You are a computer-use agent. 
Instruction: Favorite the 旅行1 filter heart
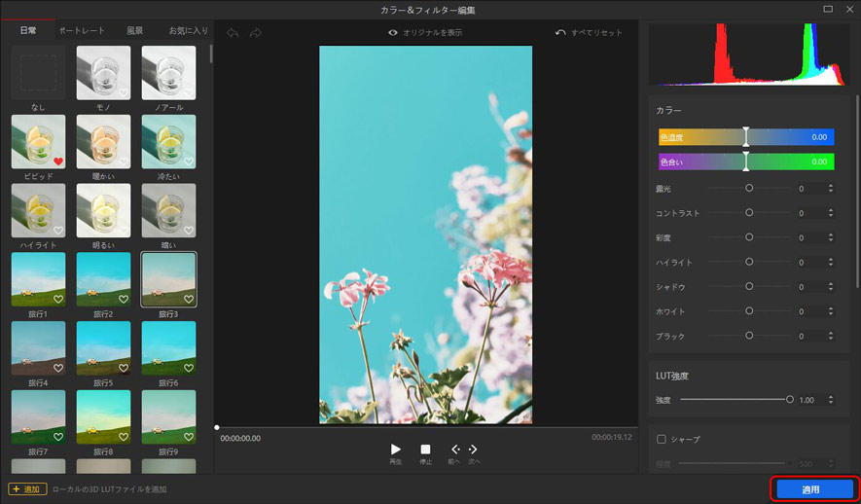click(x=57, y=299)
